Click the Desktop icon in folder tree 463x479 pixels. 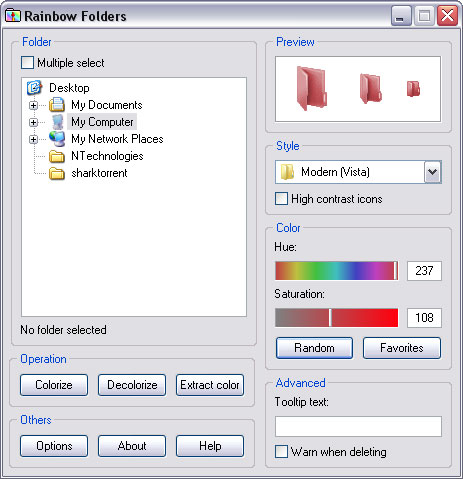(34, 88)
